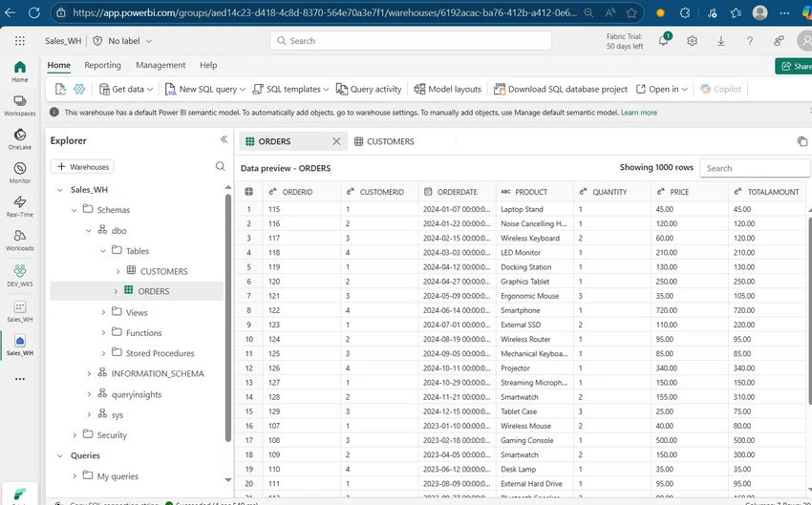This screenshot has width=812, height=505.
Task: Open the settings gear in header
Action: click(693, 41)
